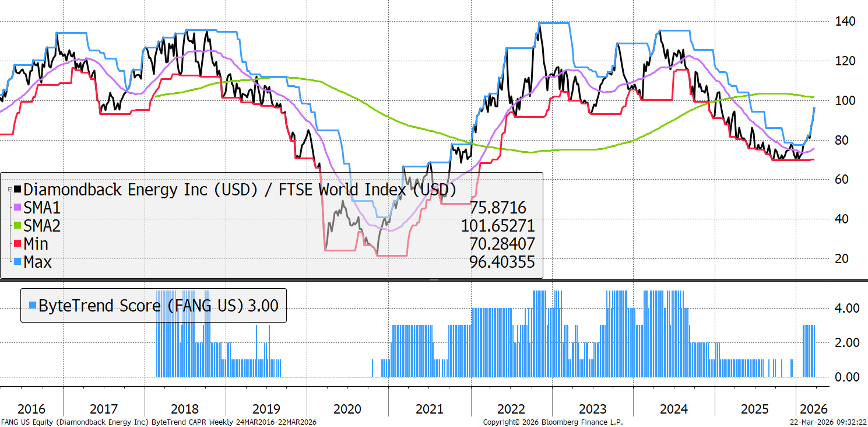Viewport: 868px width, 427px height.
Task: Click the panel divider handle between the charts
Action: coord(434,281)
